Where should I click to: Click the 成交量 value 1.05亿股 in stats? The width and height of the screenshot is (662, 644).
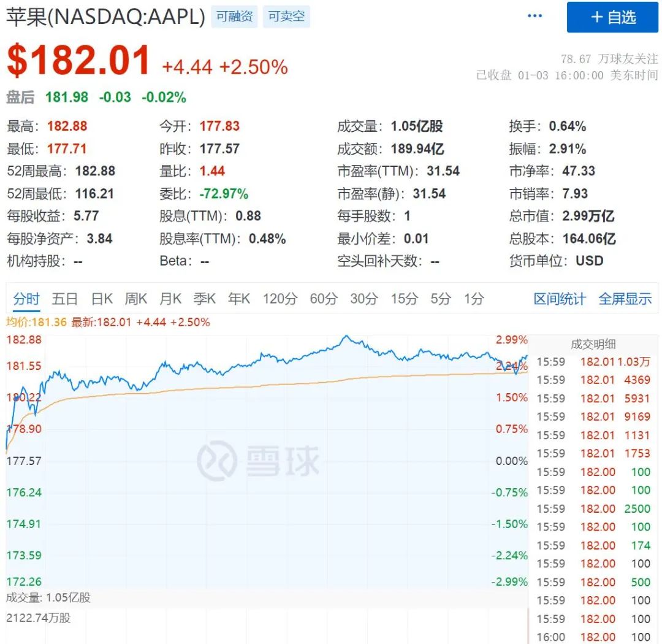point(417,126)
